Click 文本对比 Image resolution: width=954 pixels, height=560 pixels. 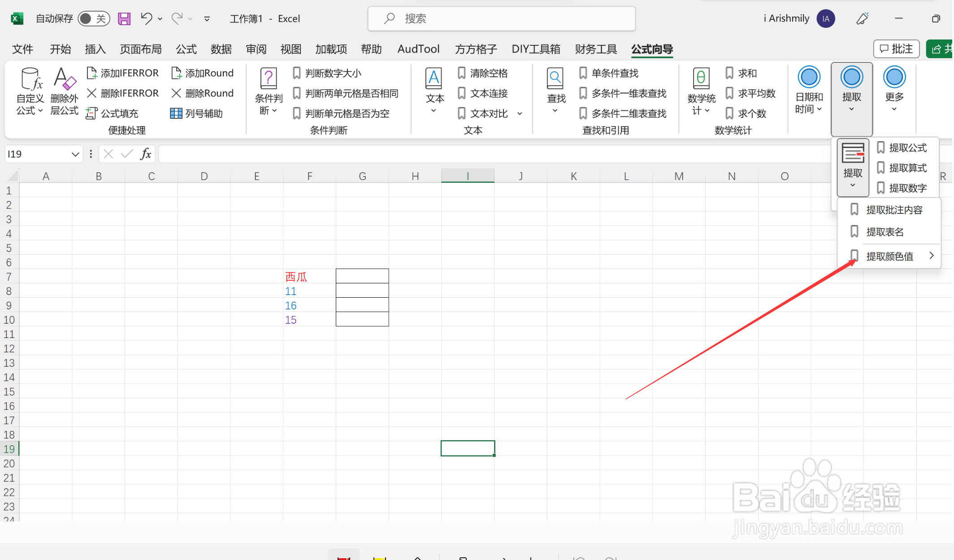(482, 113)
